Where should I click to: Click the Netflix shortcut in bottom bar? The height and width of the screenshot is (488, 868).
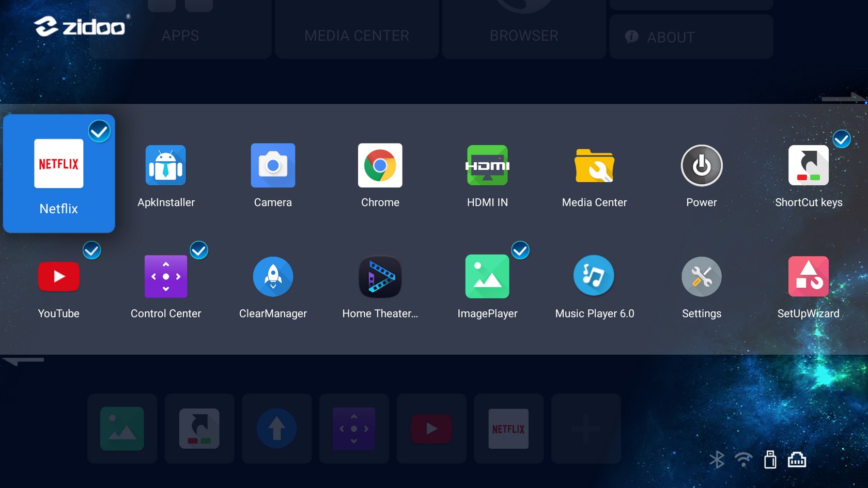click(x=508, y=429)
